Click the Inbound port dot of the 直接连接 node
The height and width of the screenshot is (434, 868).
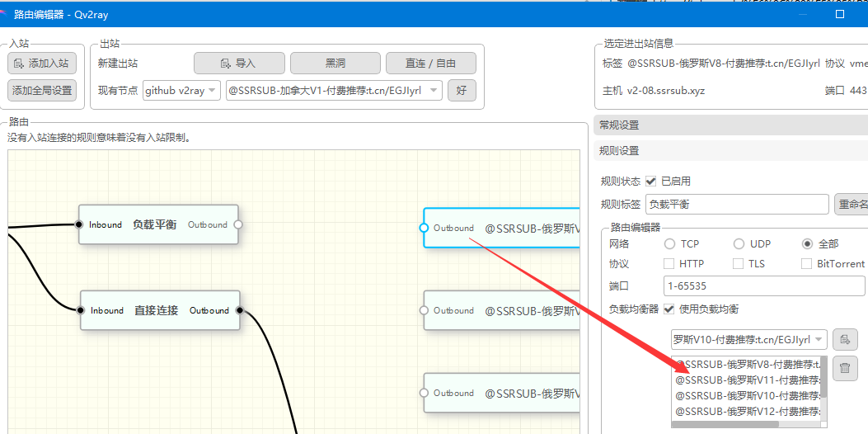(80, 310)
